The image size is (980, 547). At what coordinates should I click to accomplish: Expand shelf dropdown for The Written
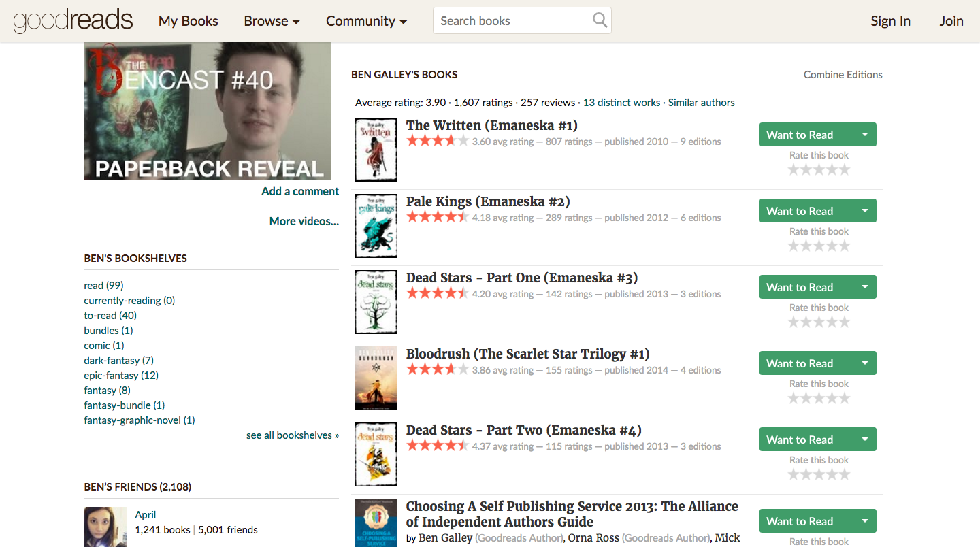865,135
